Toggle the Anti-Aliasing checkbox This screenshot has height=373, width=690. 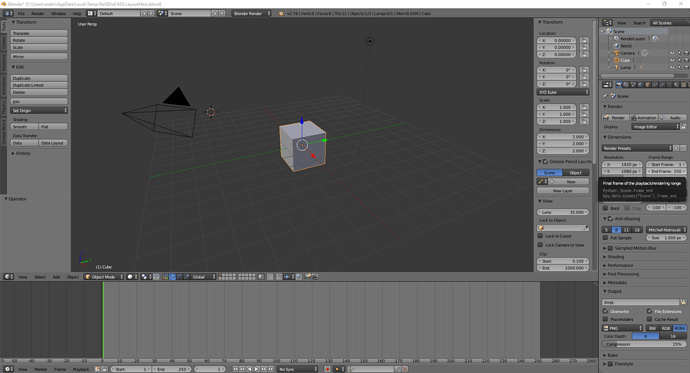tap(610, 219)
